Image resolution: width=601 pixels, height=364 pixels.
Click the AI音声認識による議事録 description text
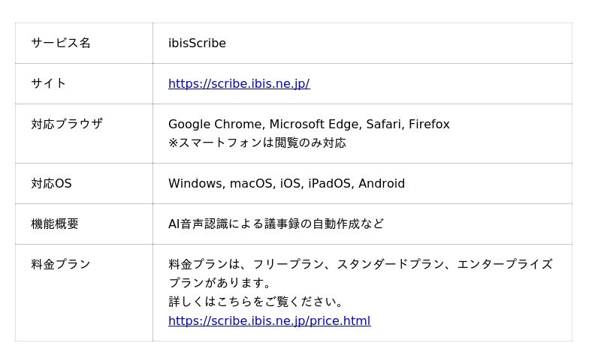[x=276, y=224]
